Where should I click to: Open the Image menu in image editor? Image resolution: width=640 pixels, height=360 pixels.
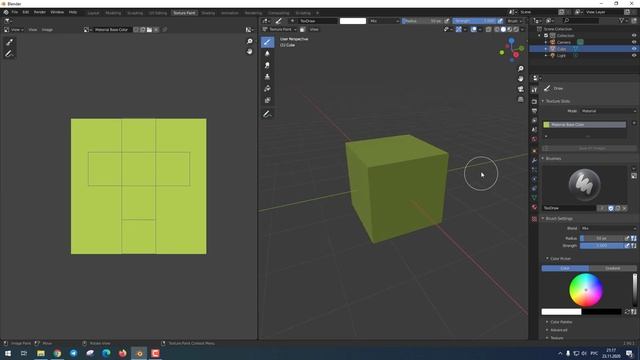(x=47, y=30)
